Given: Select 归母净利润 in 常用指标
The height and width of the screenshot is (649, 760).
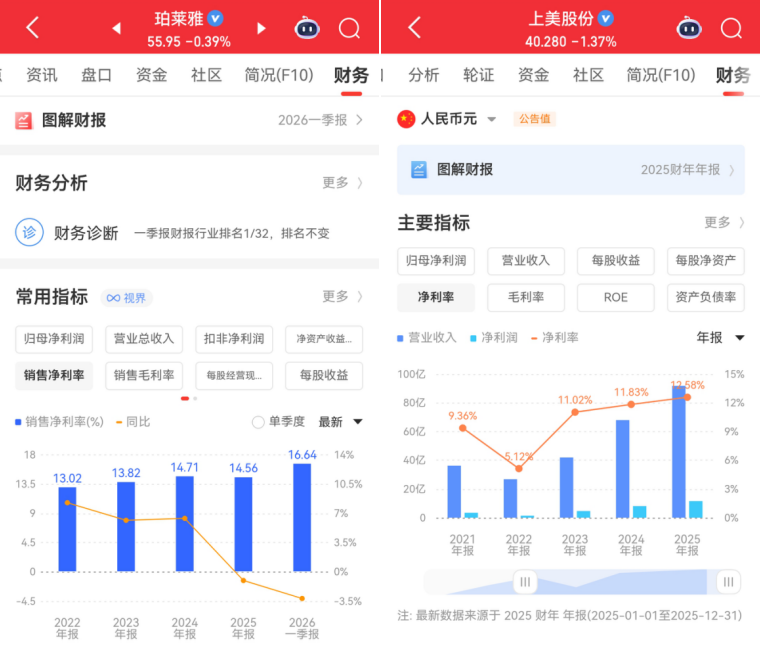Looking at the screenshot, I should pyautogui.click(x=54, y=339).
